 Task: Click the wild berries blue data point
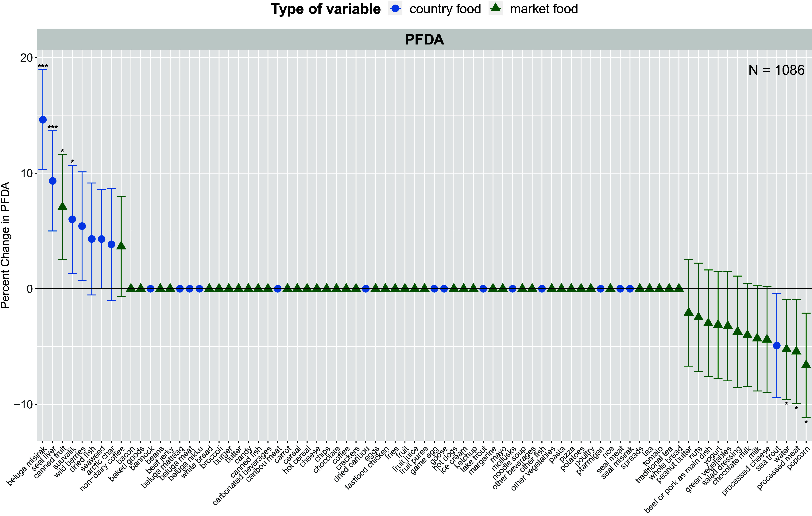pos(82,226)
